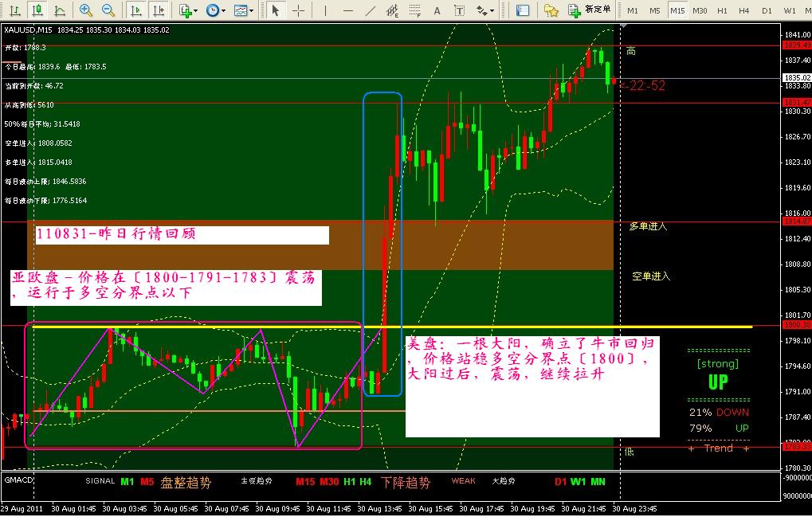The image size is (812, 517).
Task: Toggle chart auto scroll
Action: click(136, 10)
